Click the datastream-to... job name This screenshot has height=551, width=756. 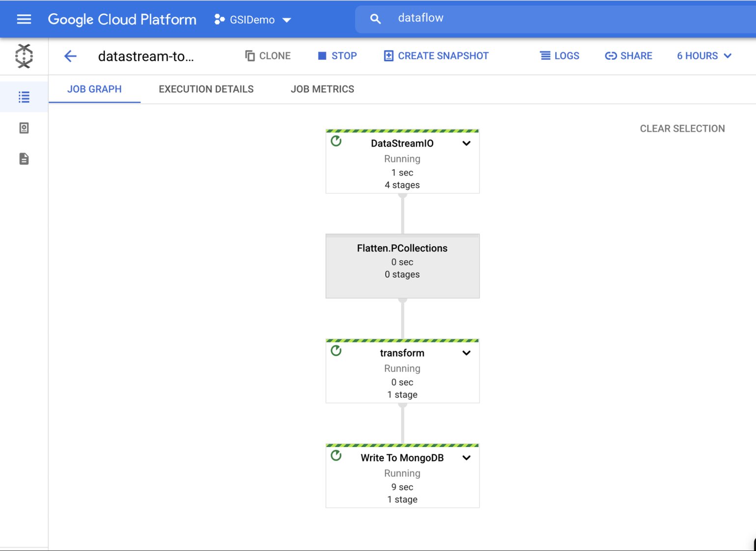click(146, 56)
